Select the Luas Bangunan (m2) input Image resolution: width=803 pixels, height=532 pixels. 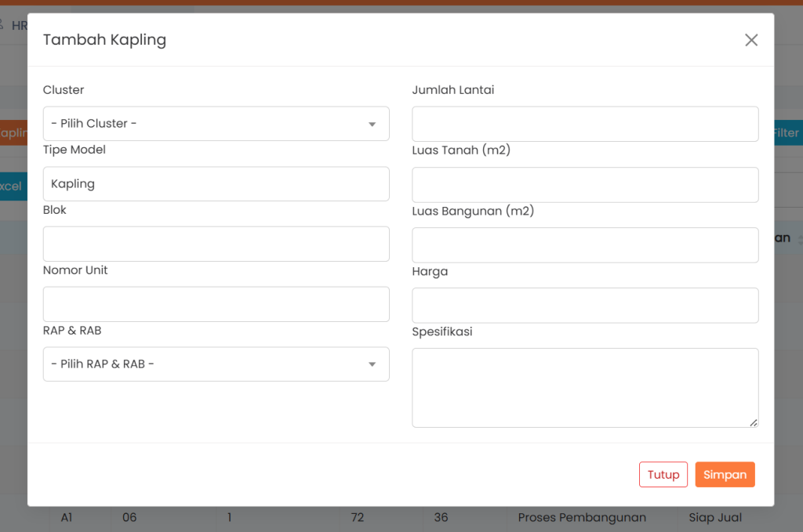pos(585,245)
